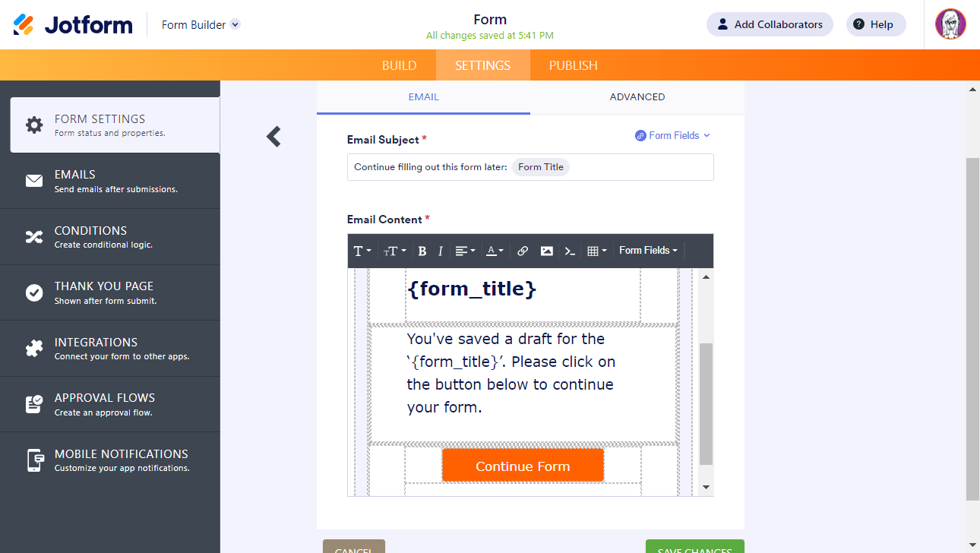The image size is (980, 553).
Task: Open the user avatar profile menu
Action: [950, 24]
